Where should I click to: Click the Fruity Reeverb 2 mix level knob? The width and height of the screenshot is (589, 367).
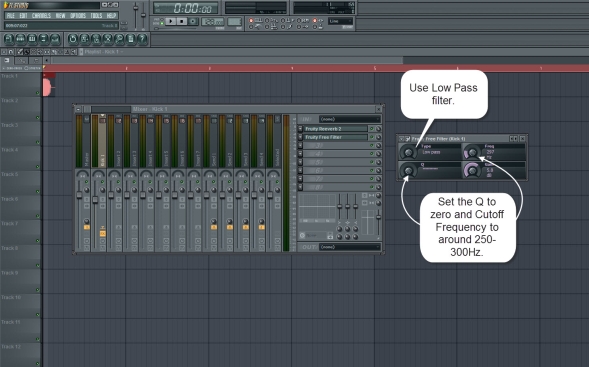(x=378, y=128)
